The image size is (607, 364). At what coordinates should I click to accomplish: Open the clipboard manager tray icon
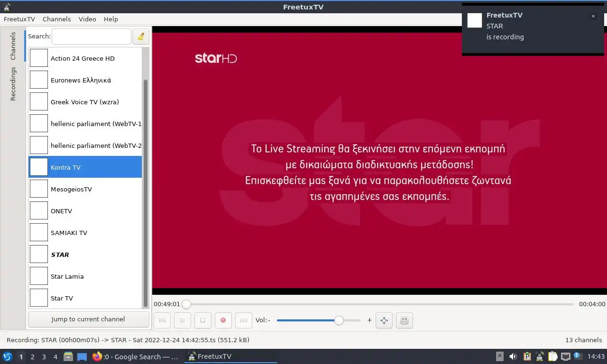pos(552,356)
